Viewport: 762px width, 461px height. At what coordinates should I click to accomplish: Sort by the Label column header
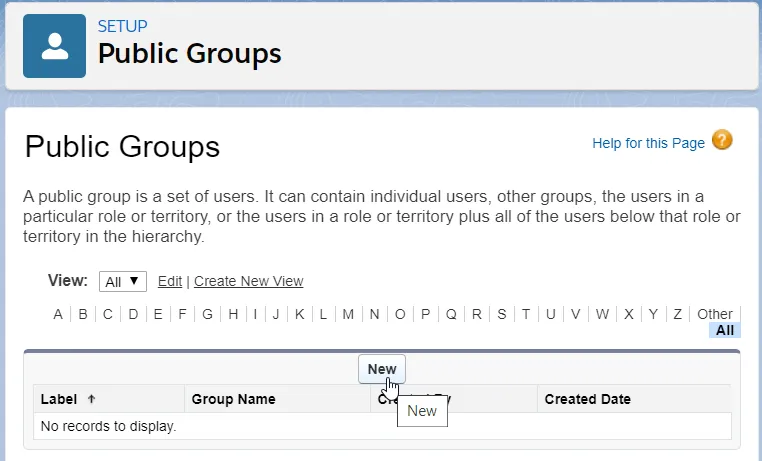59,399
